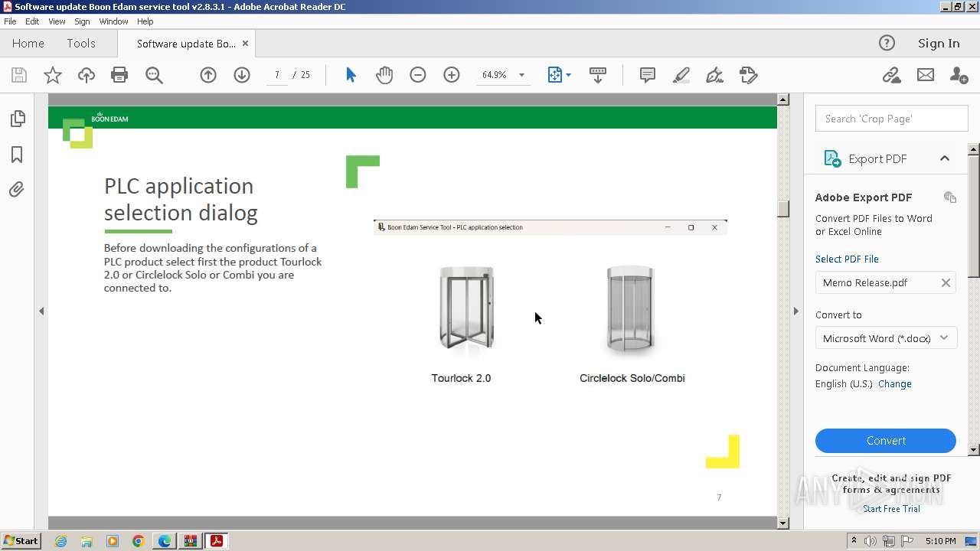This screenshot has width=980, height=551.
Task: Open fit page options dropdown arrow
Action: coord(568,75)
